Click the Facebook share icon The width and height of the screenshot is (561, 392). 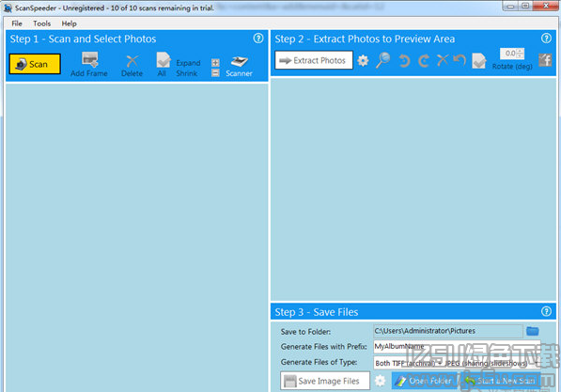(x=545, y=60)
